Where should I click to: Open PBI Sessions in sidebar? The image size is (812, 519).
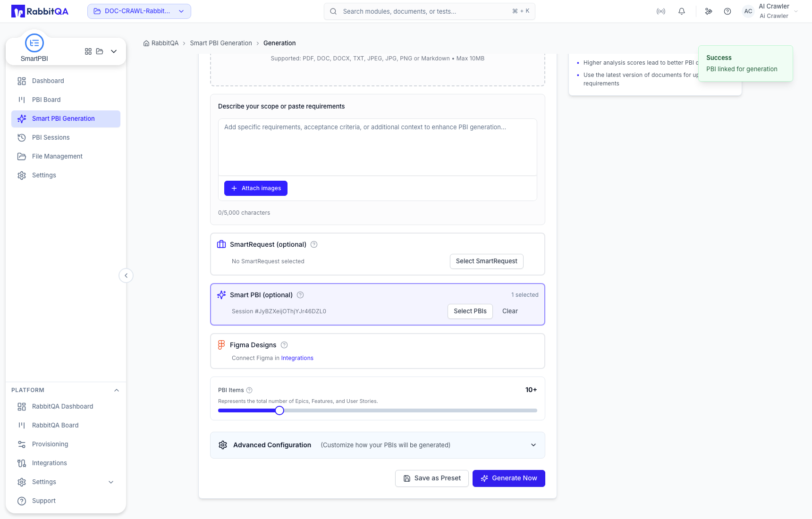66,137
